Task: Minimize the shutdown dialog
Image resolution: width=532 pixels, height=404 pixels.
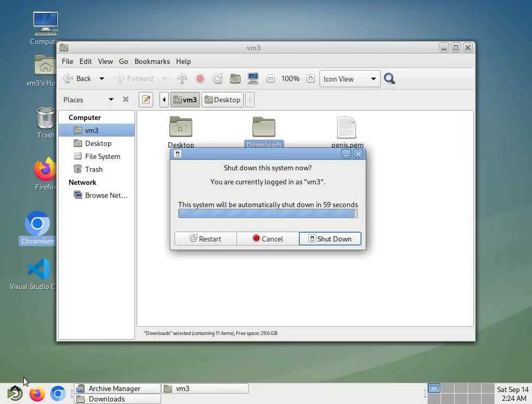Action: (x=346, y=155)
